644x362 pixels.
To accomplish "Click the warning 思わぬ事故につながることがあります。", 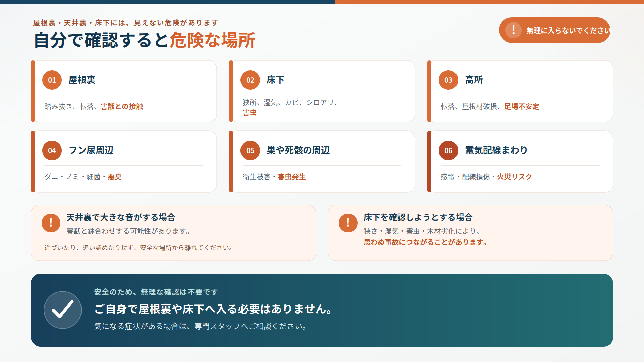I will click(426, 242).
